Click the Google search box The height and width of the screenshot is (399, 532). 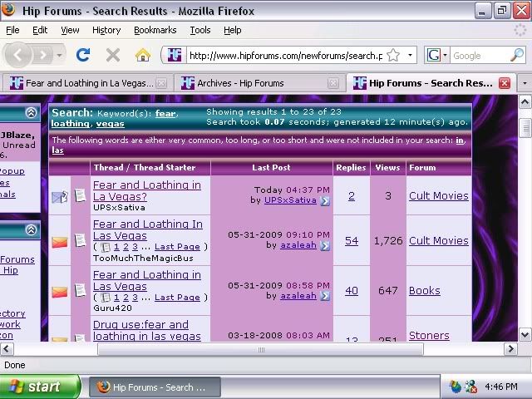click(x=480, y=56)
